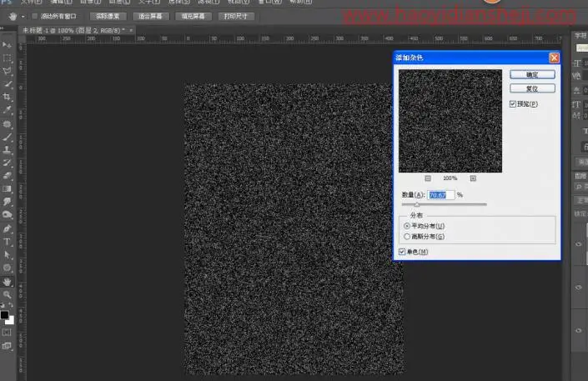Viewport: 588px width, 381px height.
Task: Click 确定 OK button in dialog
Action: 532,75
